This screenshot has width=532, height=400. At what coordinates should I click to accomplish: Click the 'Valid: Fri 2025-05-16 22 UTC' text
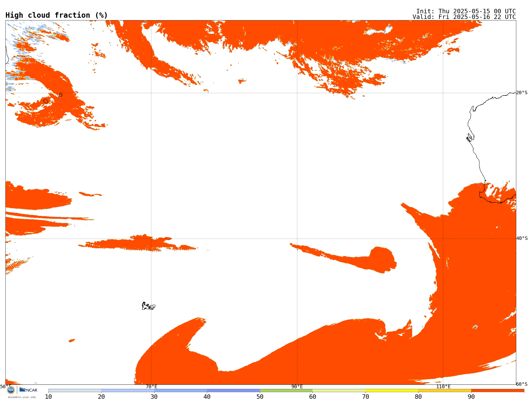point(464,17)
